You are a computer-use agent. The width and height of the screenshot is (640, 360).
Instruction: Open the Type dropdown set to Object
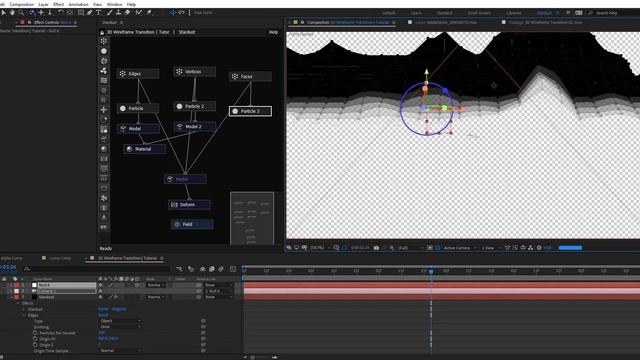(120, 321)
